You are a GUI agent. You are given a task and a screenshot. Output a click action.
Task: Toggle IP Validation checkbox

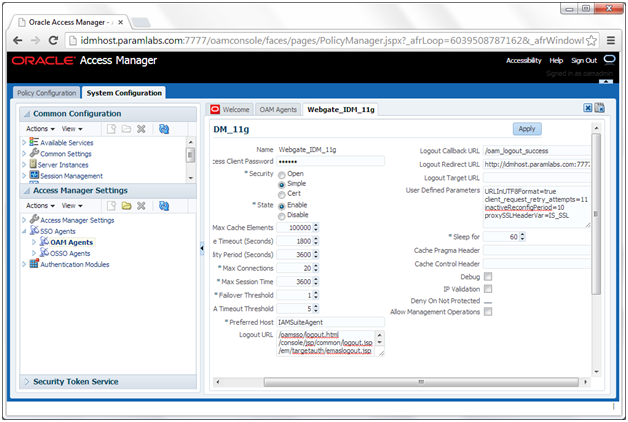click(x=488, y=289)
